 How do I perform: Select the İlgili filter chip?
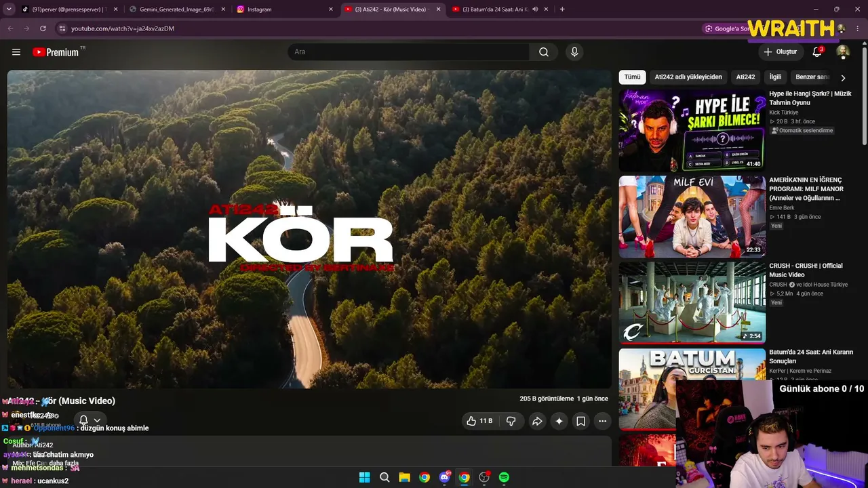775,77
